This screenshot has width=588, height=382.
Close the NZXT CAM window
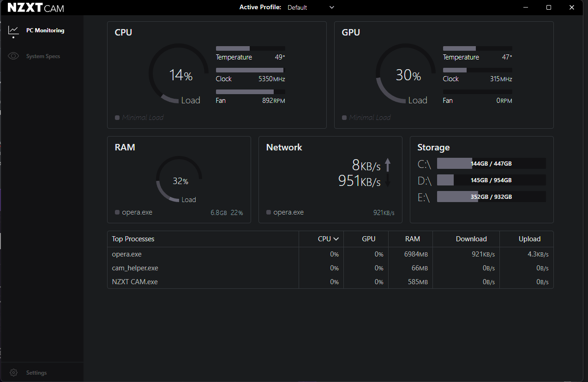(572, 7)
